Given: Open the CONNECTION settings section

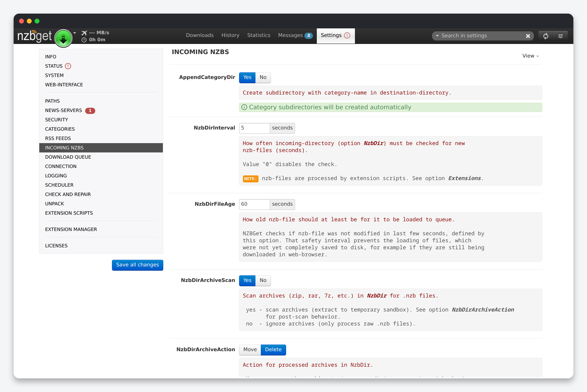Looking at the screenshot, I should pos(101,166).
